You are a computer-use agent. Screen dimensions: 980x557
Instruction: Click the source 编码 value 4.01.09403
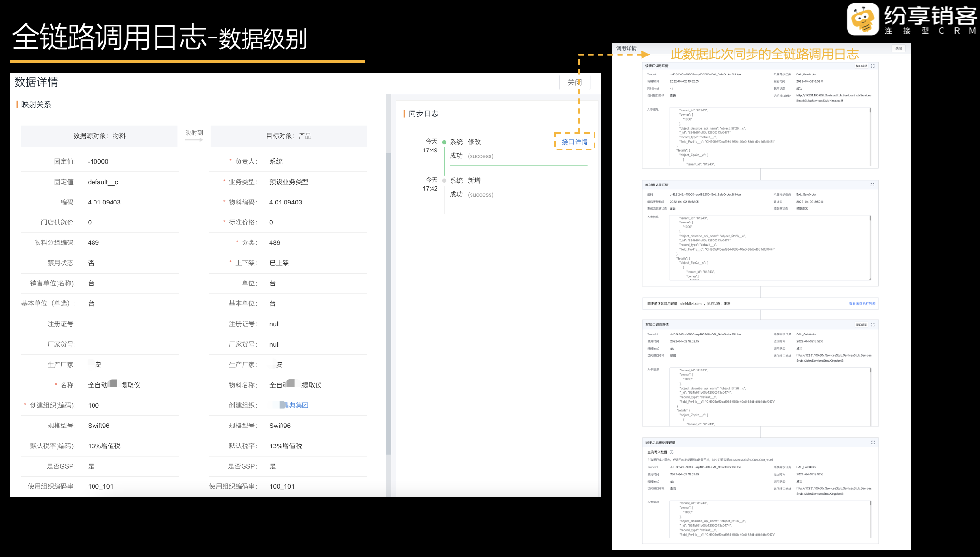[x=104, y=202]
